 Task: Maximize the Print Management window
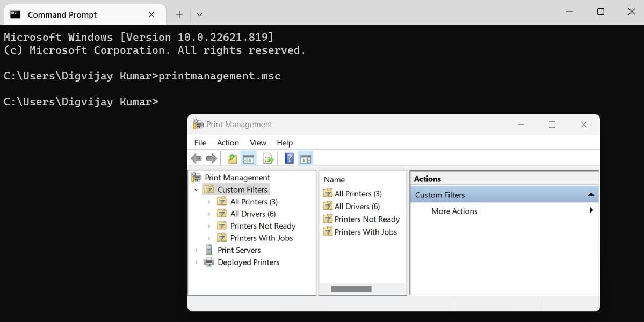tap(552, 125)
